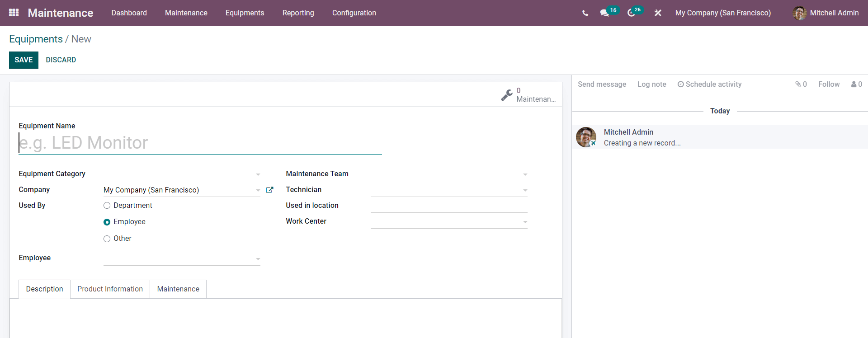Click the SAVE button
This screenshot has height=338, width=868.
click(24, 60)
